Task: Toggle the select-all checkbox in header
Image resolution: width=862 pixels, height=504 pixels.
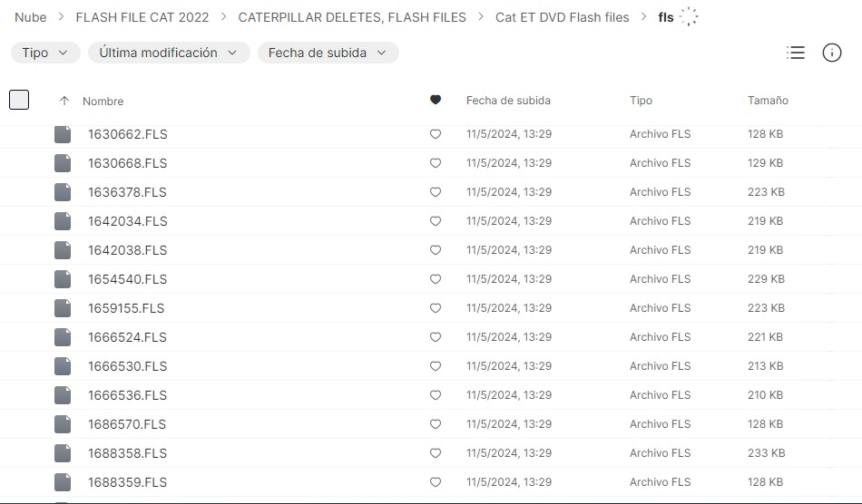Action: coord(19,100)
